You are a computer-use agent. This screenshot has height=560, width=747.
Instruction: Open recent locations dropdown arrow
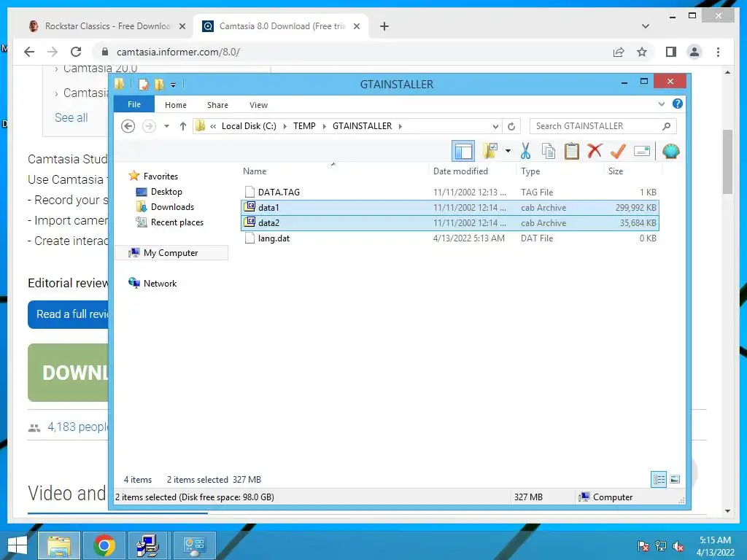pos(166,126)
